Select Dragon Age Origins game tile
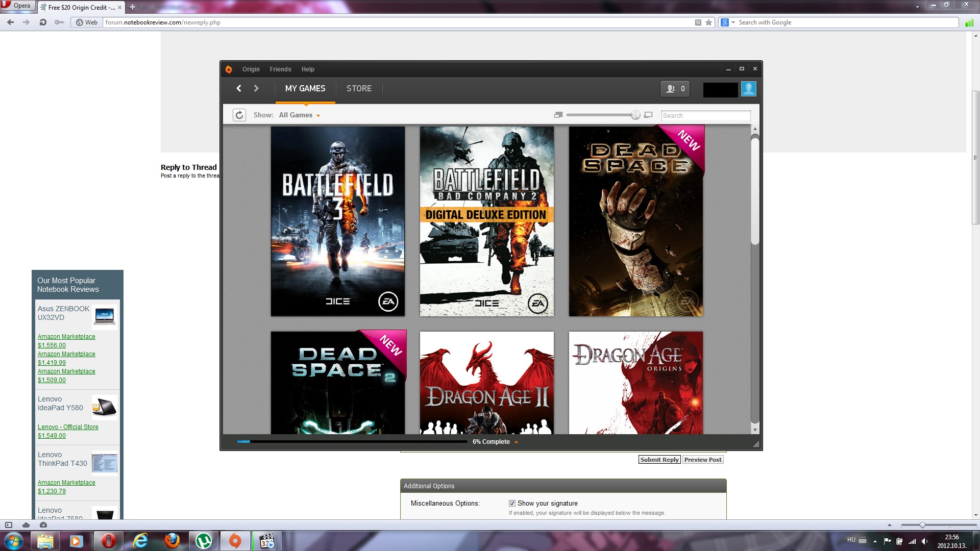This screenshot has width=980, height=551. [x=636, y=383]
